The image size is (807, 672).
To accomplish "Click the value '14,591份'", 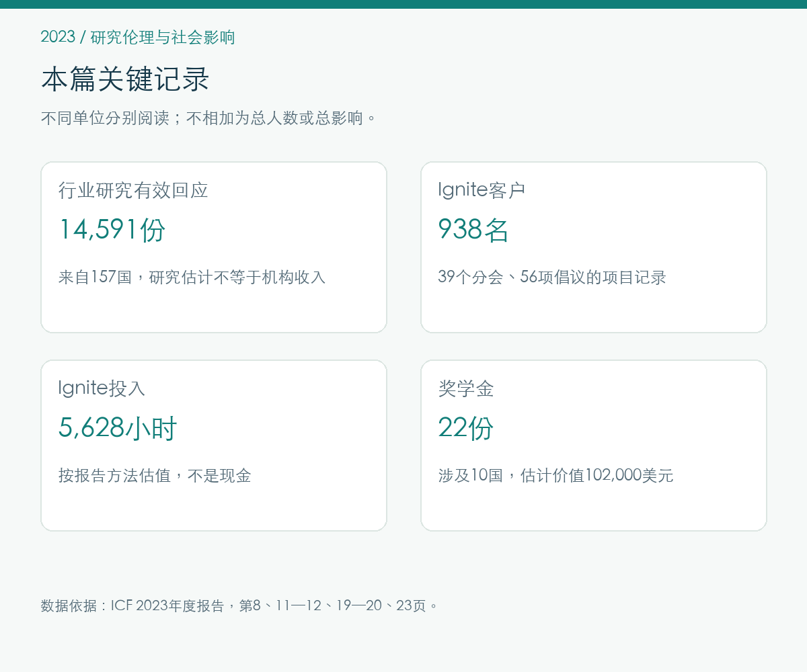I will click(x=112, y=230).
